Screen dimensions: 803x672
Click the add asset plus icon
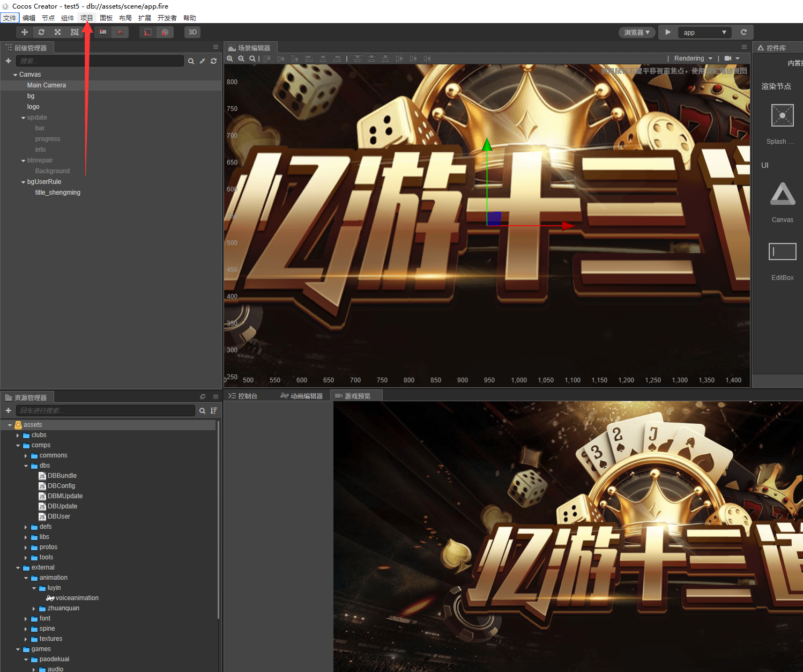[x=8, y=410]
